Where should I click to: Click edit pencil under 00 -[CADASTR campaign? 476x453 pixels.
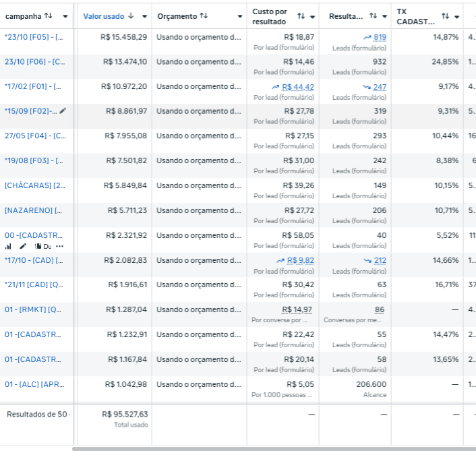[x=23, y=246]
